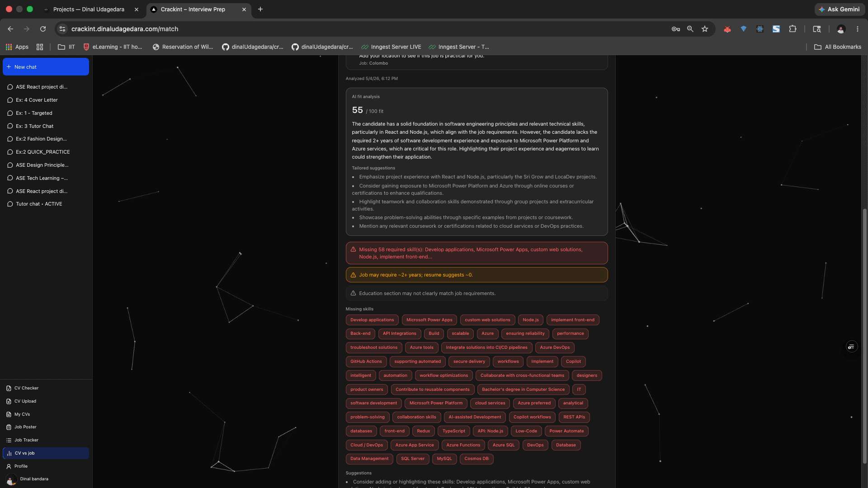Click Azure Functions skill tag
This screenshot has width=868, height=488.
point(463,445)
